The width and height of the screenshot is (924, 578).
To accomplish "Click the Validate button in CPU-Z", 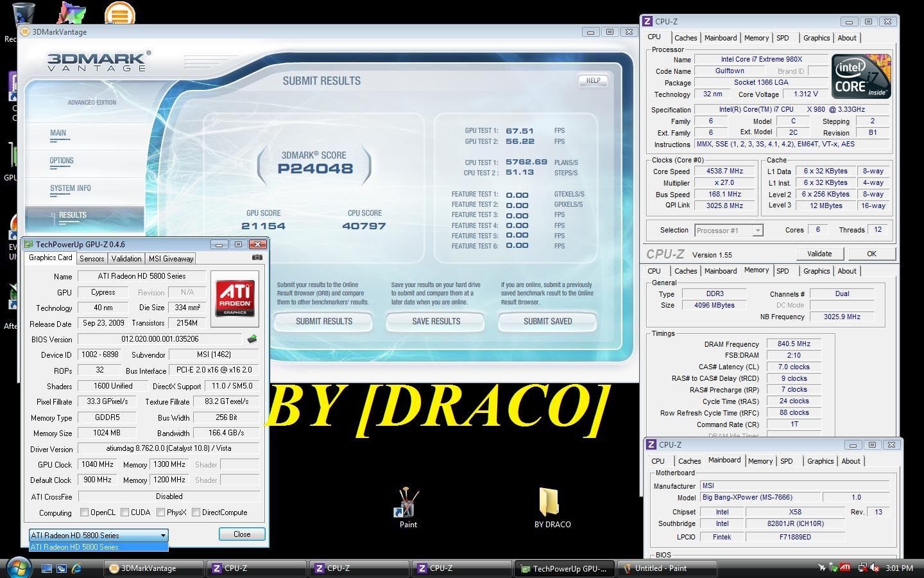I will tap(819, 254).
